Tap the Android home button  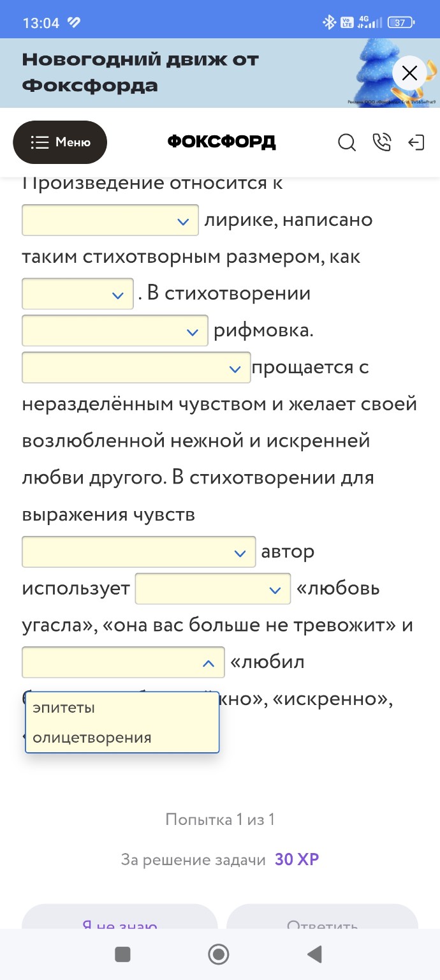(x=218, y=954)
